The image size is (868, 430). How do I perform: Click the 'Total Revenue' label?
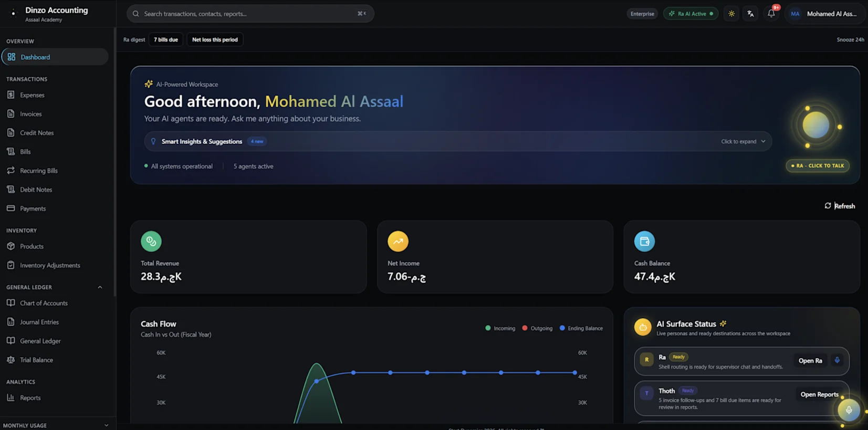(160, 263)
